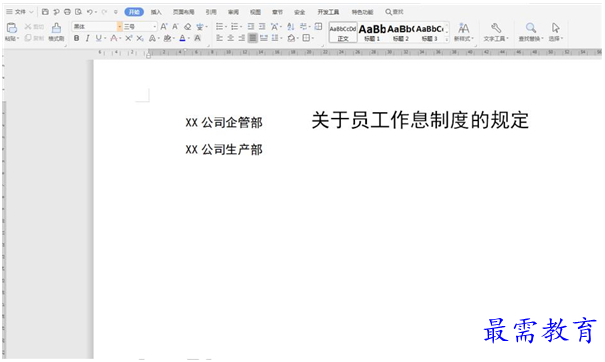The height and width of the screenshot is (362, 605).
Task: Expand the styles gallery arrow
Action: pos(447,39)
